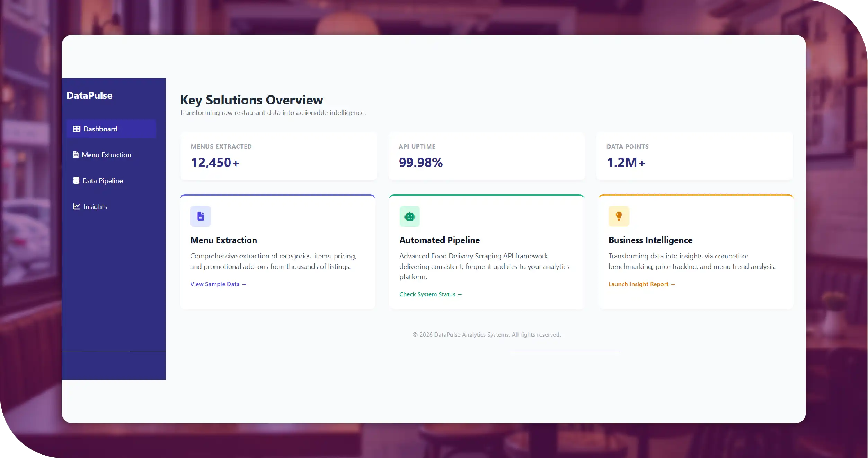The width and height of the screenshot is (868, 458).
Task: Click the 'Advanced Food Delivery Scraping API' description
Action: pyautogui.click(x=484, y=266)
